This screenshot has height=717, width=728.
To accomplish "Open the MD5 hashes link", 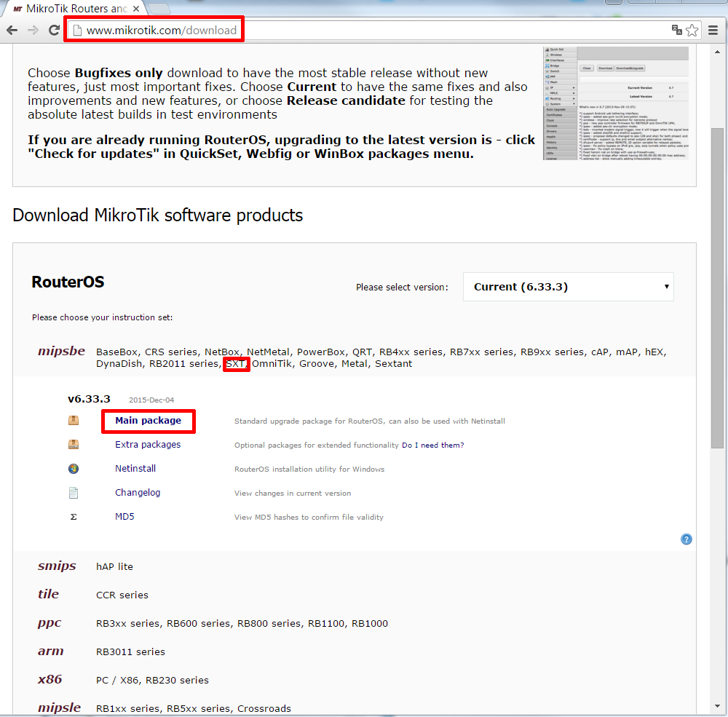I will coord(124,517).
